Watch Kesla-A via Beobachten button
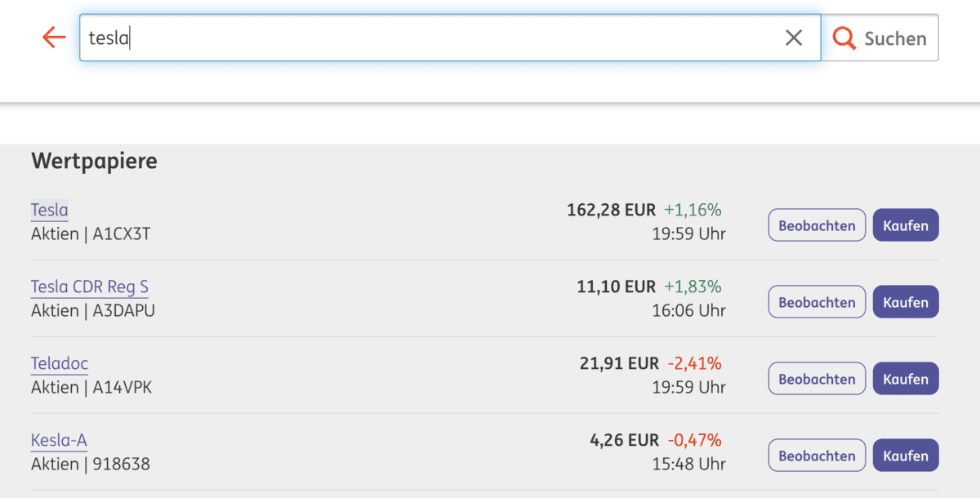 click(816, 455)
